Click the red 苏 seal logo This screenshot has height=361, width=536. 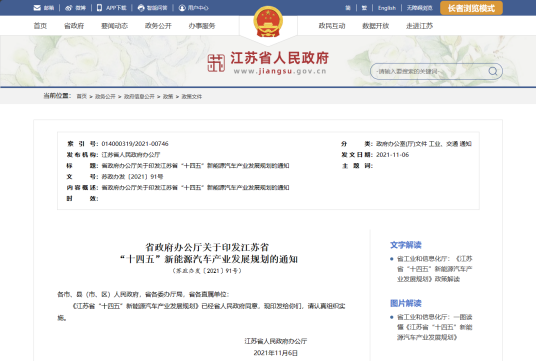[216, 63]
